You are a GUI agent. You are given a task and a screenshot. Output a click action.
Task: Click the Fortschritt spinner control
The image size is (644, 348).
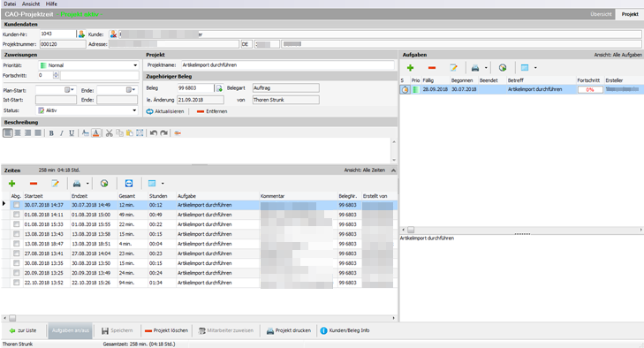coord(56,75)
